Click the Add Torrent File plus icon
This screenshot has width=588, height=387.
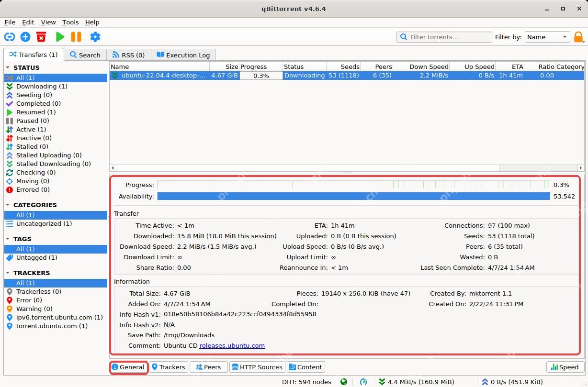tap(25, 37)
